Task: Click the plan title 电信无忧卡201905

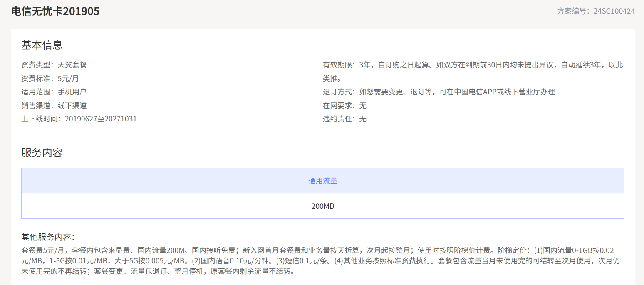Action: (55, 11)
